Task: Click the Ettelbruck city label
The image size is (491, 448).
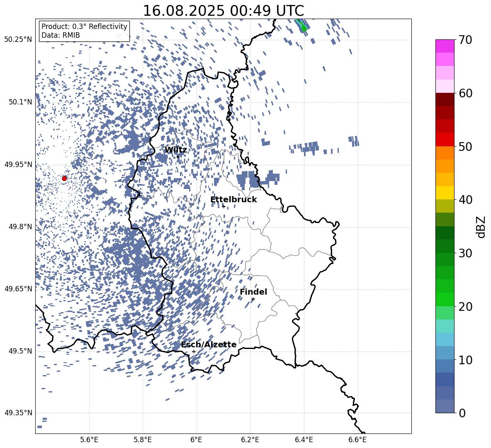Action: pos(233,200)
